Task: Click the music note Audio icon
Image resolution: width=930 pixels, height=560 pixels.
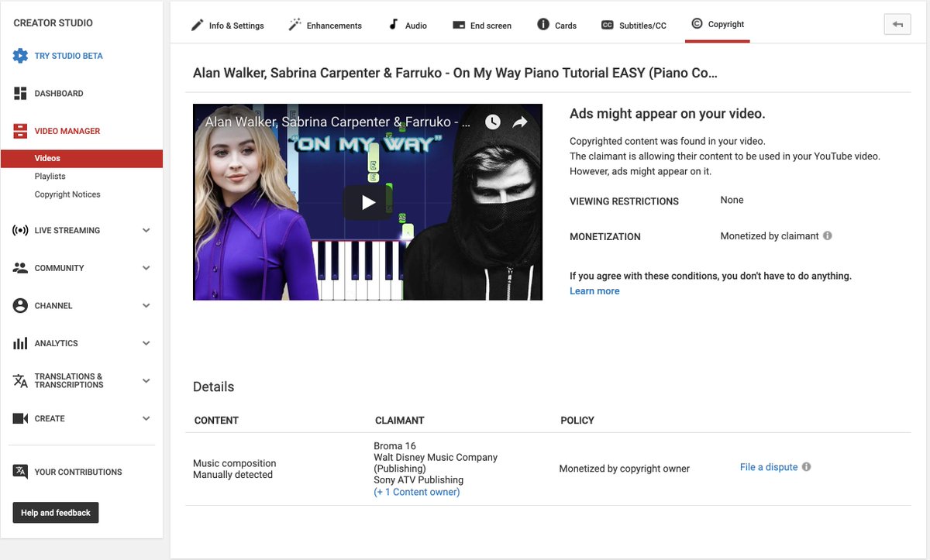Action: (x=394, y=25)
